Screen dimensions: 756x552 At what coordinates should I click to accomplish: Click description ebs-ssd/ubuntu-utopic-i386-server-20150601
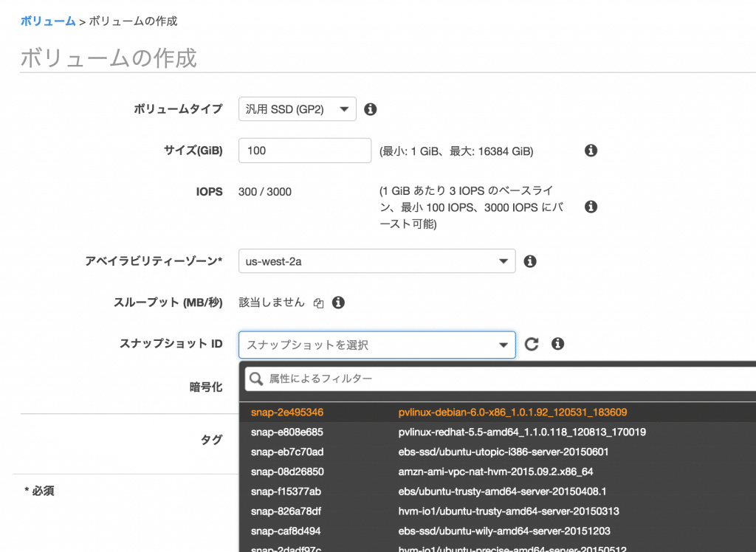click(504, 452)
